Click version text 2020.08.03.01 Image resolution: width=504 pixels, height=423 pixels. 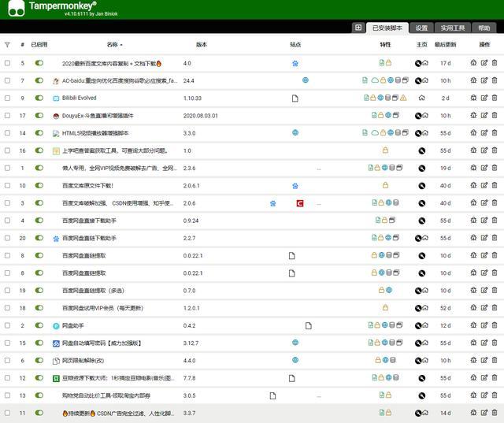point(201,115)
